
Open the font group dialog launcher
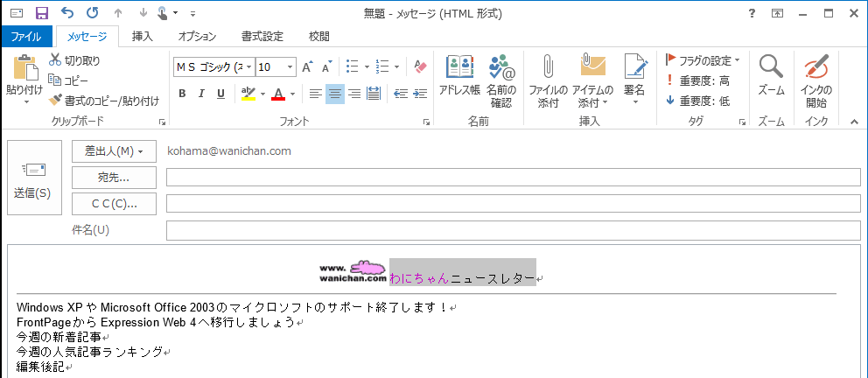427,122
